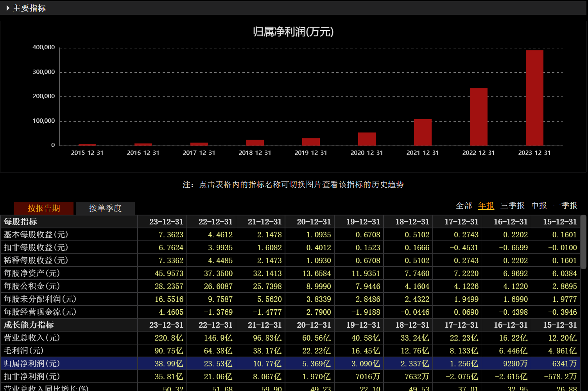Click the 2023-12-31 bar in chart

tap(534, 98)
